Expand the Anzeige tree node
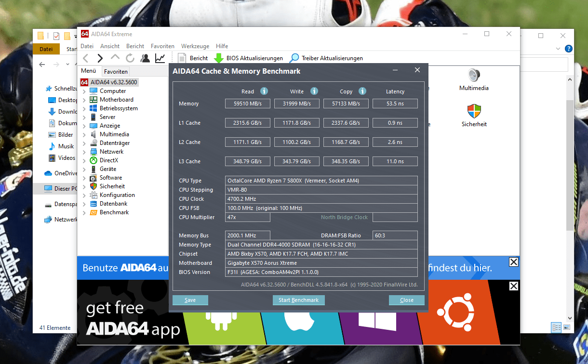This screenshot has height=364, width=588. pyautogui.click(x=84, y=126)
